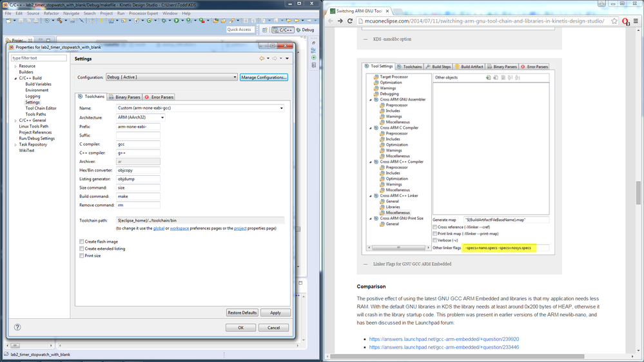Select Build Variables in tree

coord(38,84)
